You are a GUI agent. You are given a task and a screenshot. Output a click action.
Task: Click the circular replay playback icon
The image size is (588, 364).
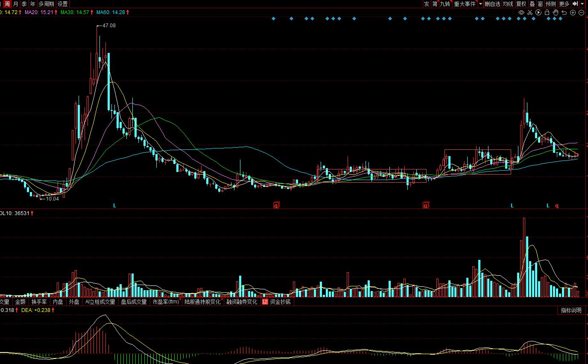538,13
